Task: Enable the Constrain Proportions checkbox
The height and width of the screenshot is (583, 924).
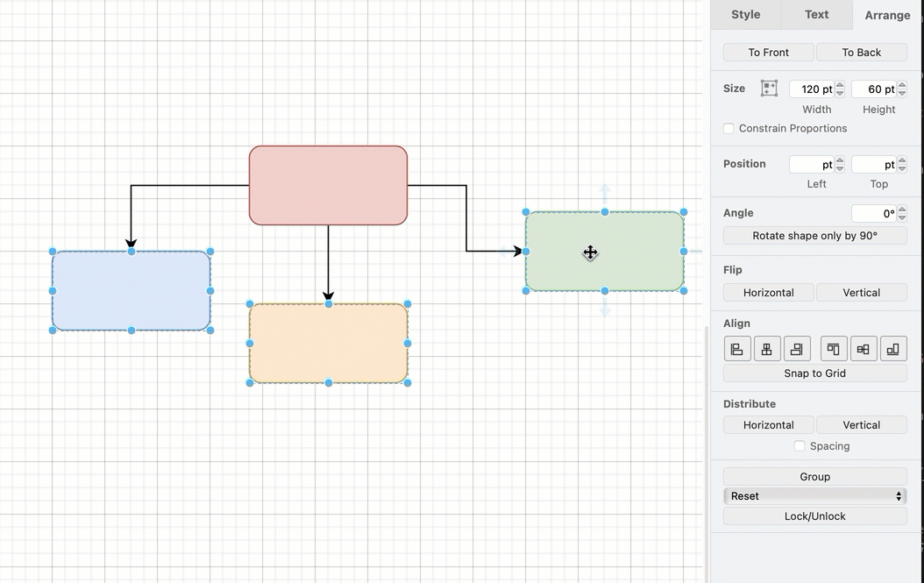Action: 729,128
